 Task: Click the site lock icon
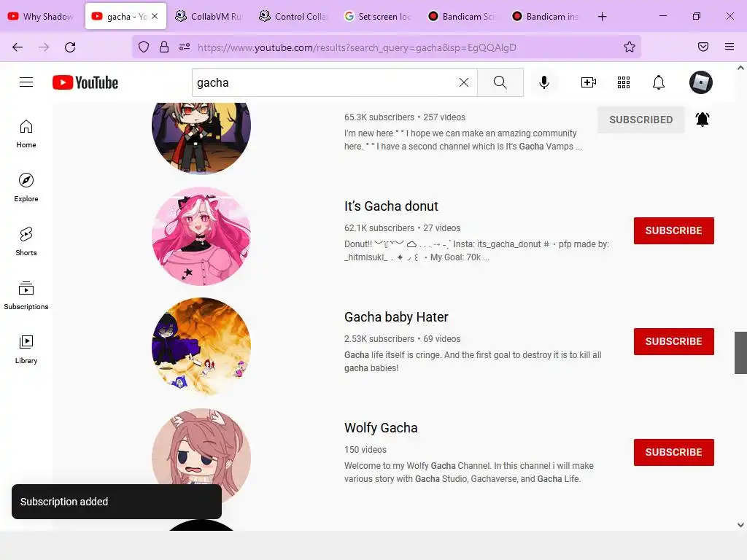pos(164,47)
